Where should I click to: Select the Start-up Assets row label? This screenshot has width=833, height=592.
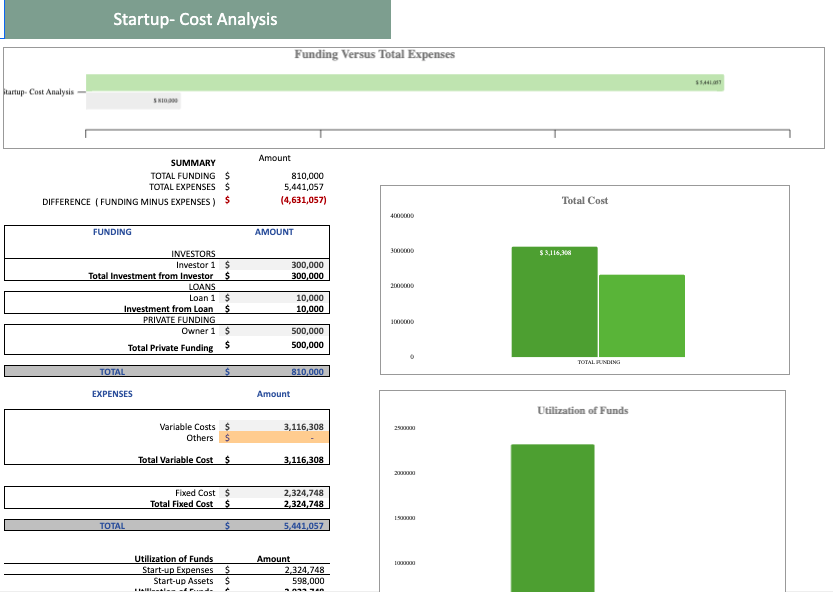point(183,581)
